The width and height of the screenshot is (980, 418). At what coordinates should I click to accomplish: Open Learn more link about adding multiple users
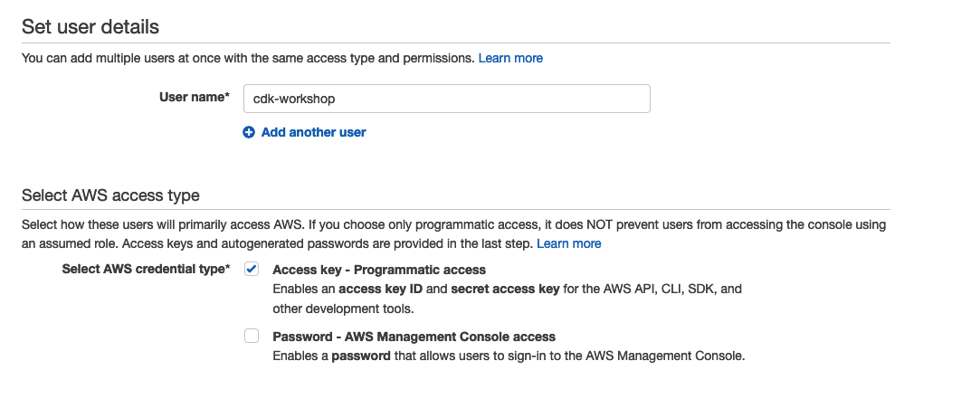pyautogui.click(x=510, y=58)
